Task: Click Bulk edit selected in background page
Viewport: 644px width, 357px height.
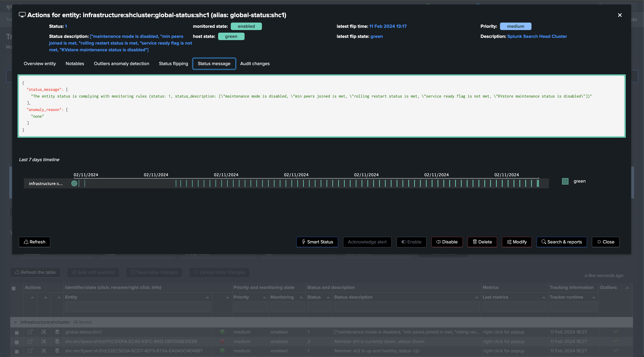Action: (x=93, y=272)
